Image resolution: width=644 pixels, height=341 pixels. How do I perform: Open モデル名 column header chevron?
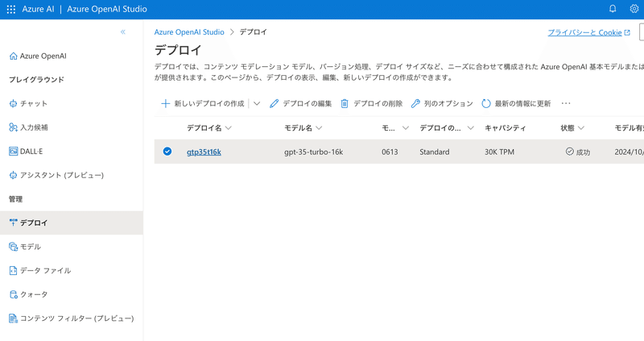click(x=319, y=128)
